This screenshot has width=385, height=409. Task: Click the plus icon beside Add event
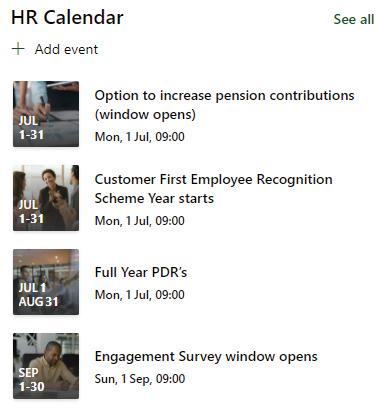(18, 49)
